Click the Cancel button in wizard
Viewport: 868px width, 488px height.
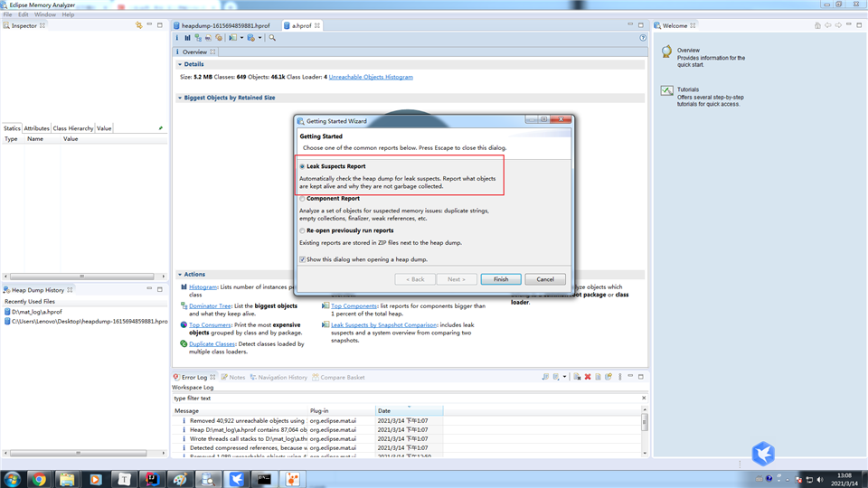point(545,279)
